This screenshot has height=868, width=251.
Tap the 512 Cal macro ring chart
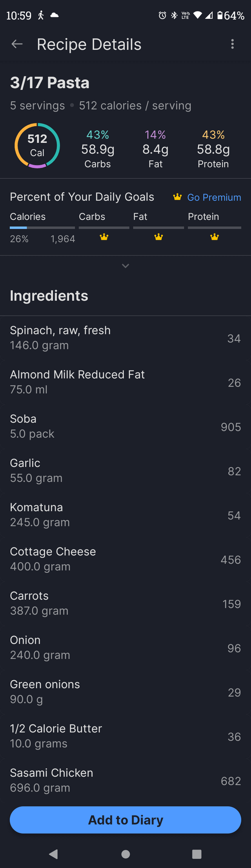[37, 146]
